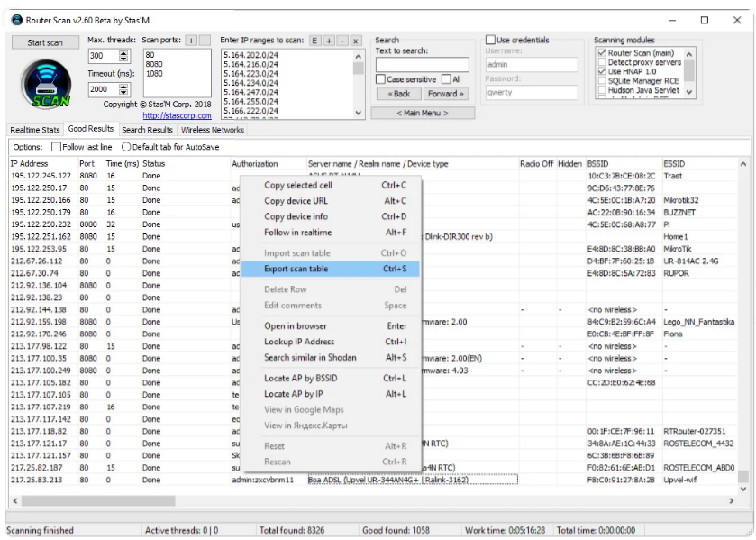756x540 pixels.
Task: Open the stascorp.com hyperlink
Action: pos(175,115)
